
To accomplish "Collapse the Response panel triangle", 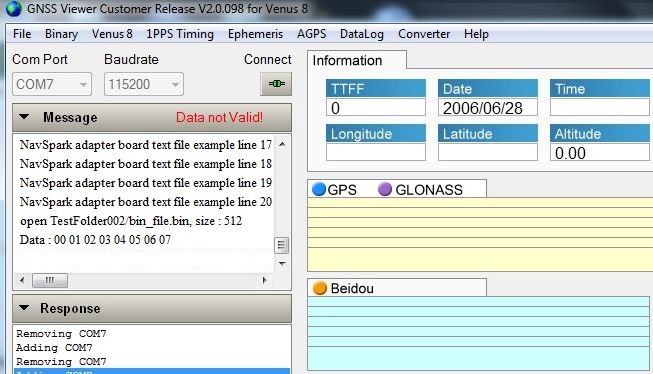I will tap(24, 308).
